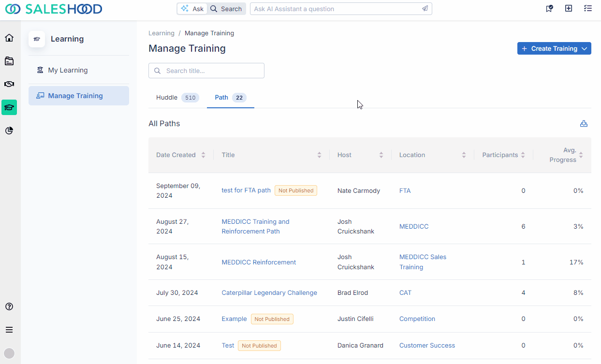Open the test for FTA path link
The width and height of the screenshot is (601, 364).
(246, 190)
